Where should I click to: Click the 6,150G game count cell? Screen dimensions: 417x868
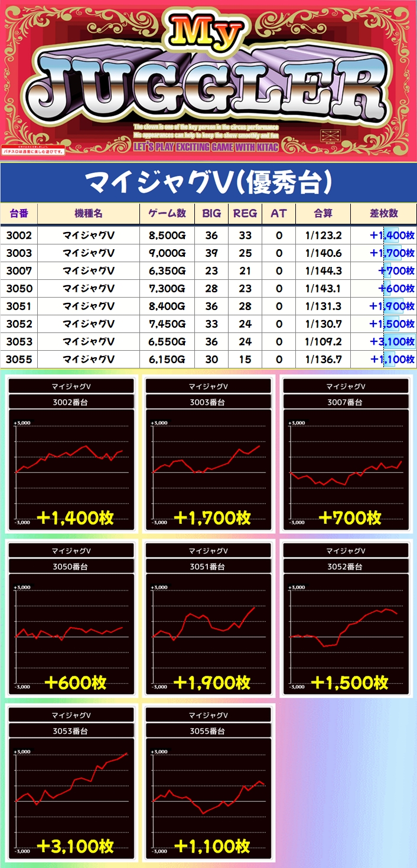click(167, 359)
